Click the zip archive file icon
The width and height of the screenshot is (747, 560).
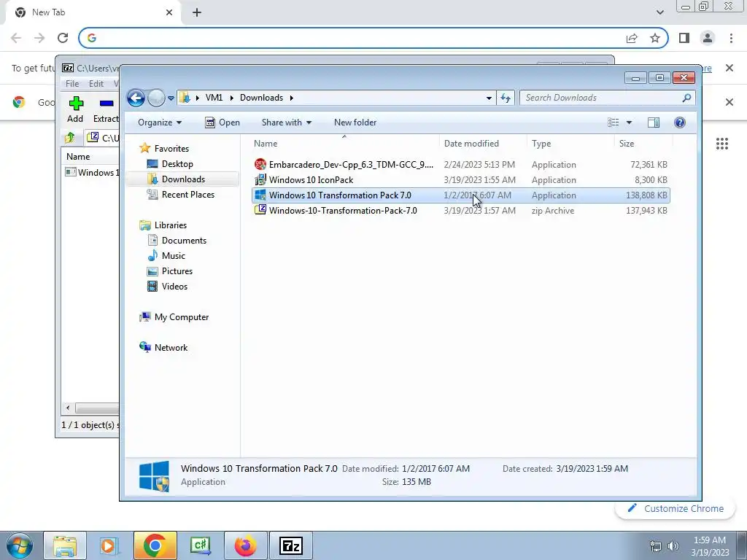[260, 210]
